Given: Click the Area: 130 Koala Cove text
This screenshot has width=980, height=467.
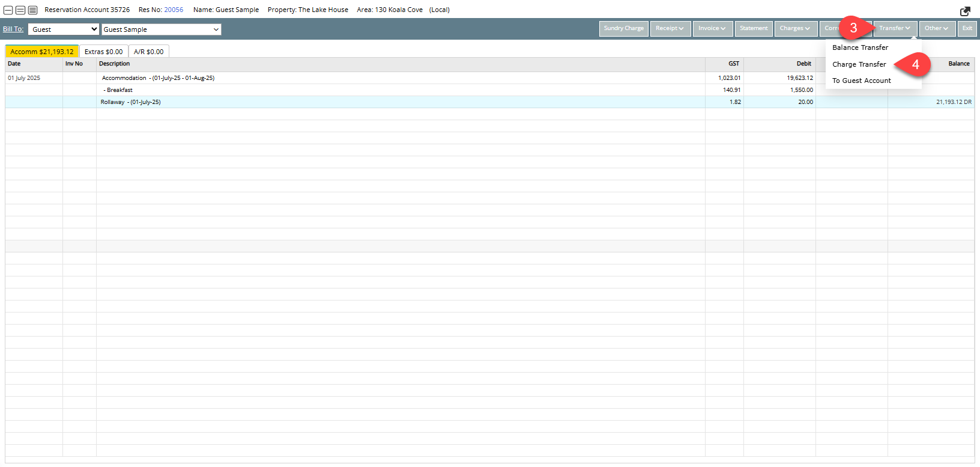Looking at the screenshot, I should pos(390,10).
